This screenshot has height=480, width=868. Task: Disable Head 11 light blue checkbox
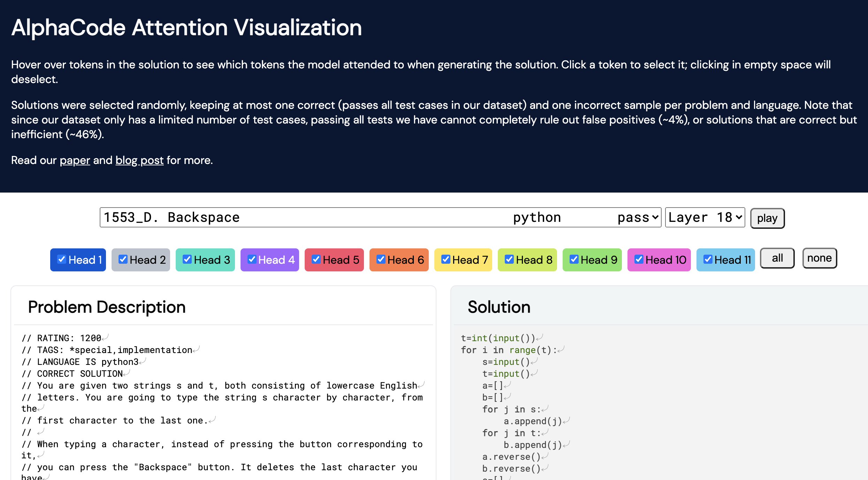point(708,259)
